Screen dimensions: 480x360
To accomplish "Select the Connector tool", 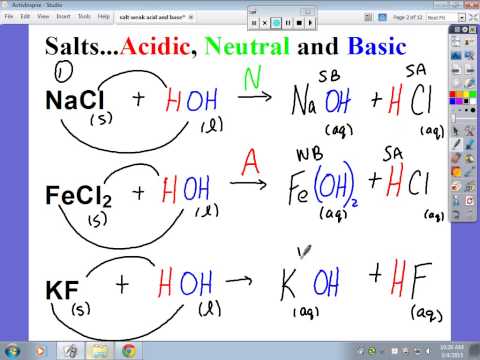I will point(469,172).
